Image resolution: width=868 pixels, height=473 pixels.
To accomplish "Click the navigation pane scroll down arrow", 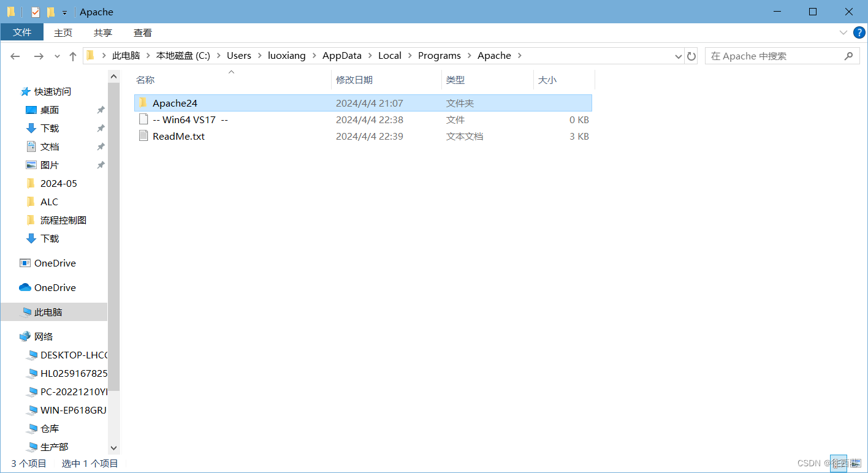I will [x=113, y=448].
